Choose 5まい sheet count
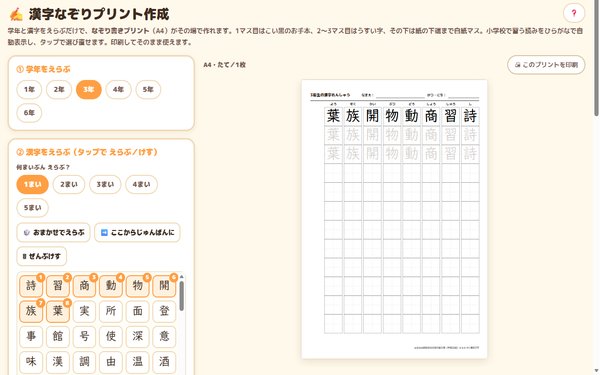The width and height of the screenshot is (600, 375). 33,208
